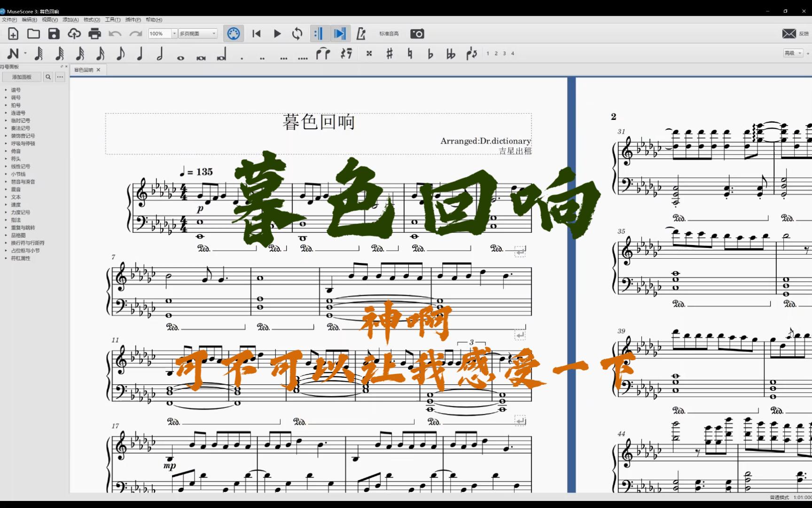The height and width of the screenshot is (508, 812).
Task: Save the score with the floppy disk icon
Action: click(54, 34)
